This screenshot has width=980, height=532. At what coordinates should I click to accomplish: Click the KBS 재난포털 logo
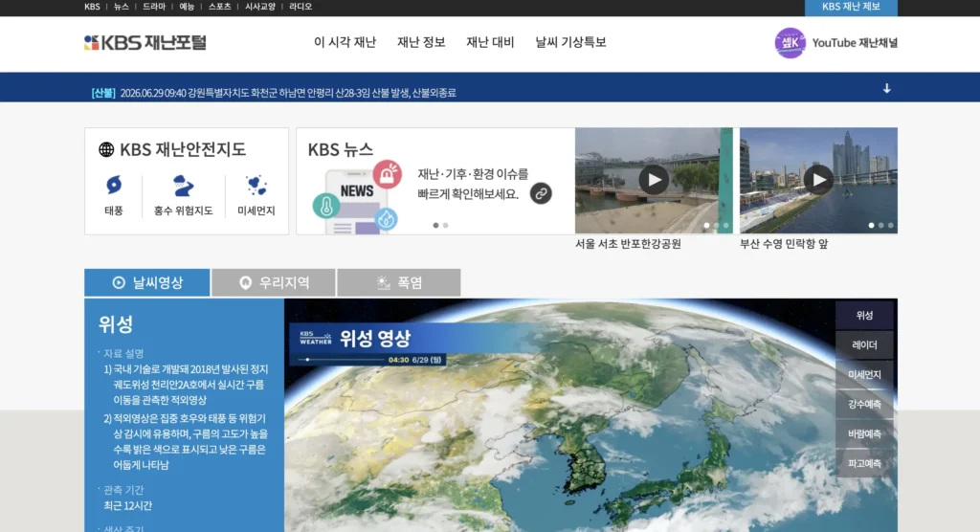point(145,42)
